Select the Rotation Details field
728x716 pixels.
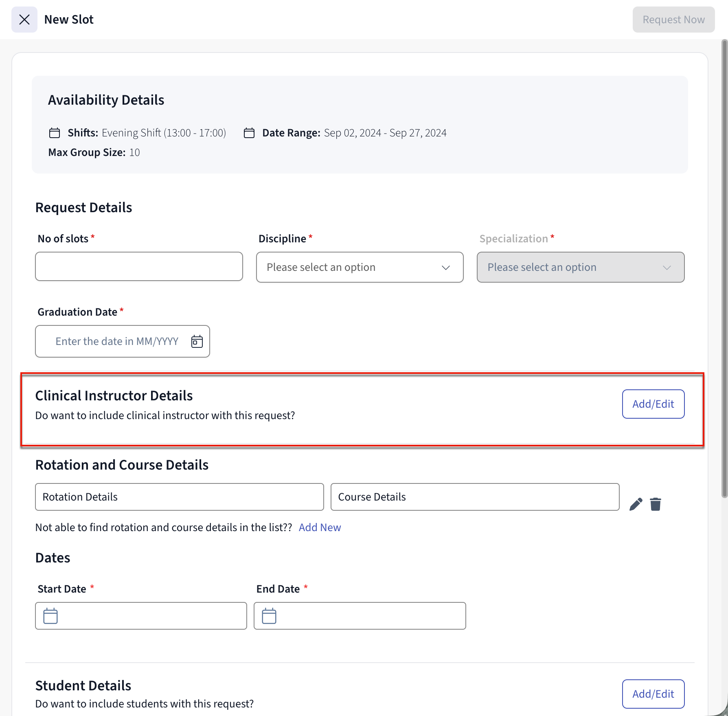point(179,497)
